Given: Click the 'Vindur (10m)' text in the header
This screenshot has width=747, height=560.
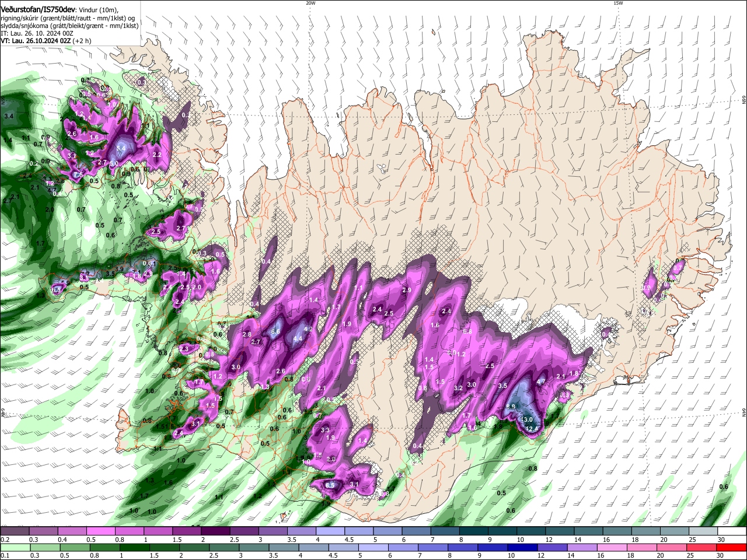Looking at the screenshot, I should pos(98,10).
